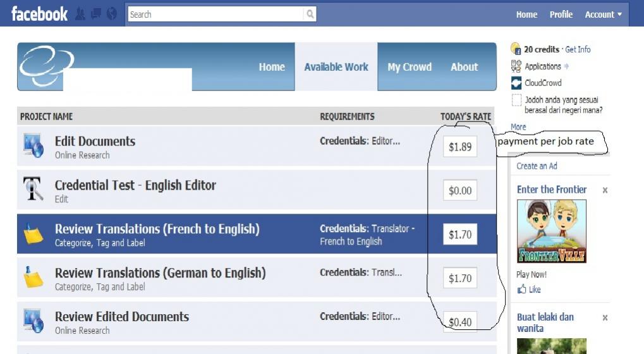Click Credentials: Transl... requirement text
Screen dimensions: 644x354
point(361,272)
